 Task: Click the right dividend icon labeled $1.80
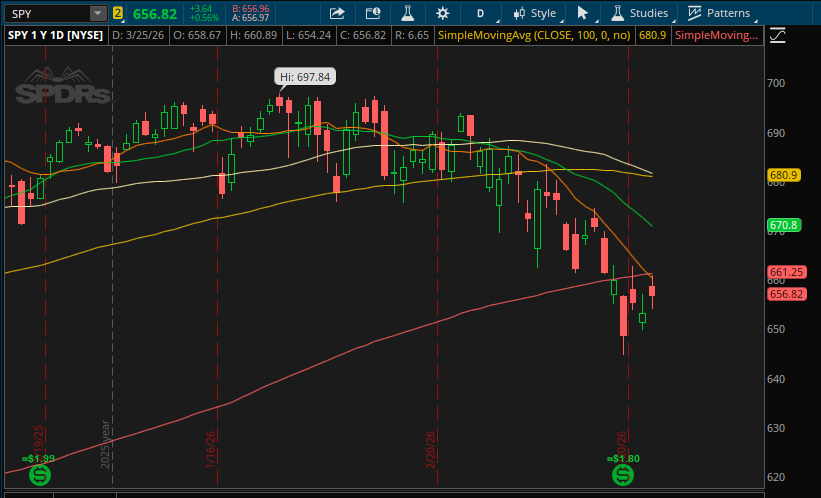[623, 474]
